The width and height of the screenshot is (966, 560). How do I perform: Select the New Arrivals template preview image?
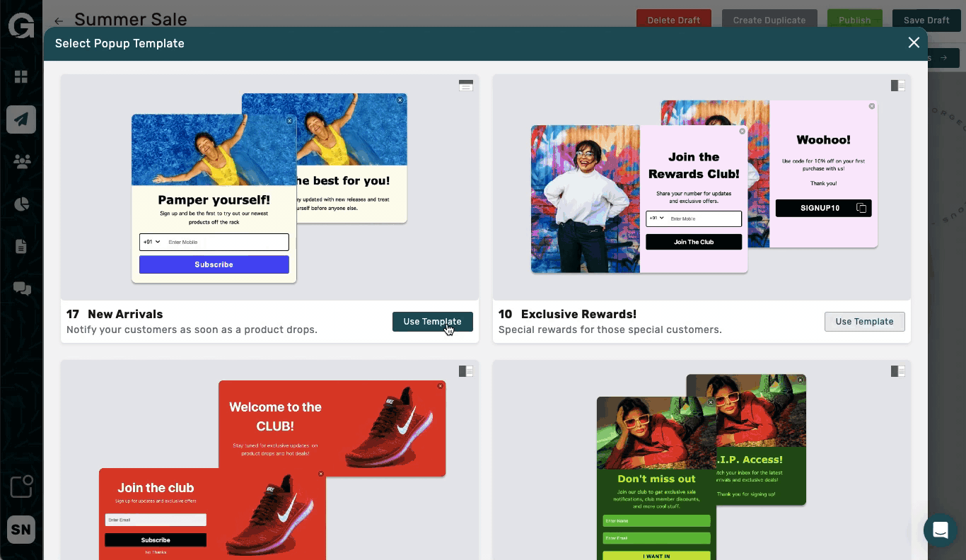[x=269, y=188]
